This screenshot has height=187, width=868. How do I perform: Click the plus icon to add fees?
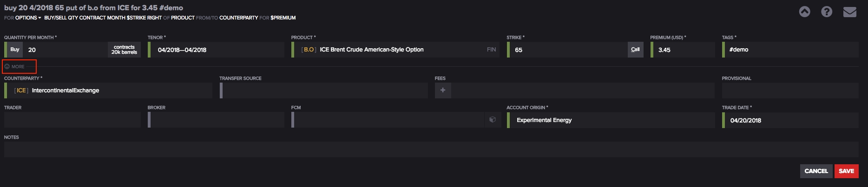point(443,90)
